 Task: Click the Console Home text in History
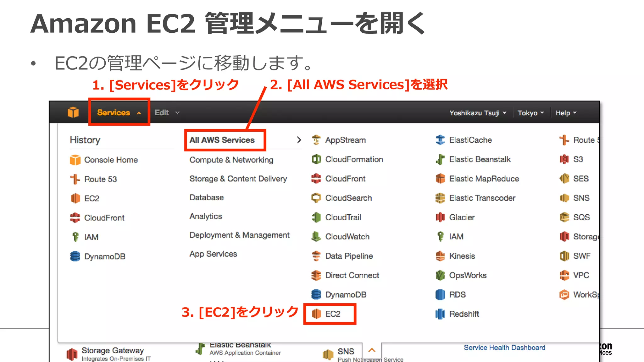point(111,160)
